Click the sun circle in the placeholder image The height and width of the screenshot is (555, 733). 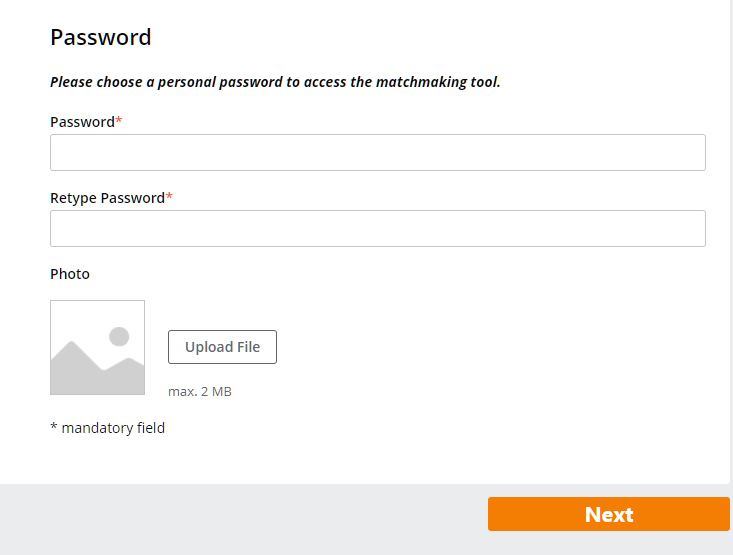[x=119, y=336]
